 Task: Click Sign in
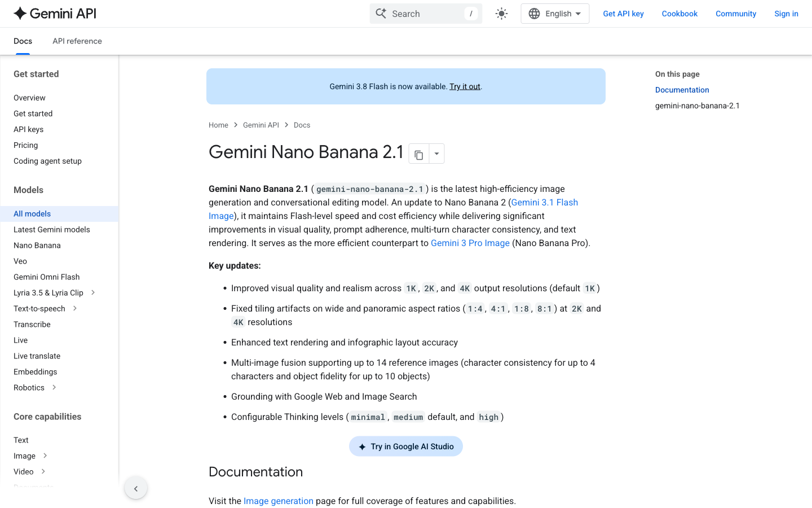[x=786, y=14]
